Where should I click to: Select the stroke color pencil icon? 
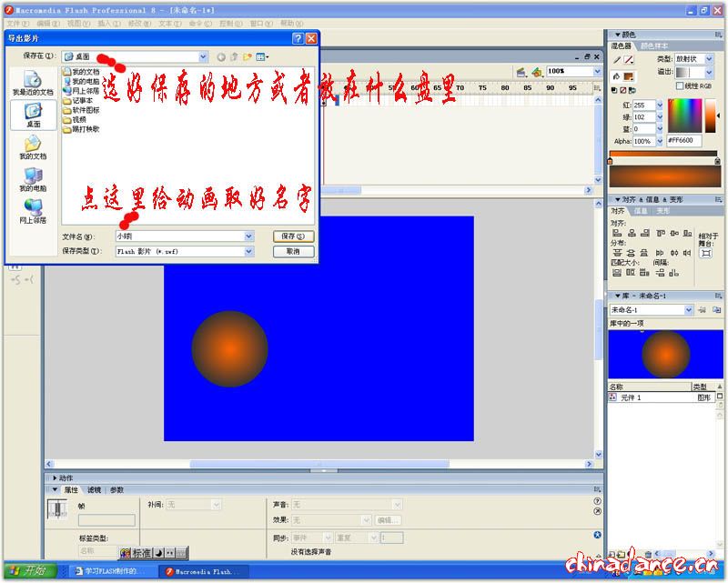pyautogui.click(x=617, y=60)
